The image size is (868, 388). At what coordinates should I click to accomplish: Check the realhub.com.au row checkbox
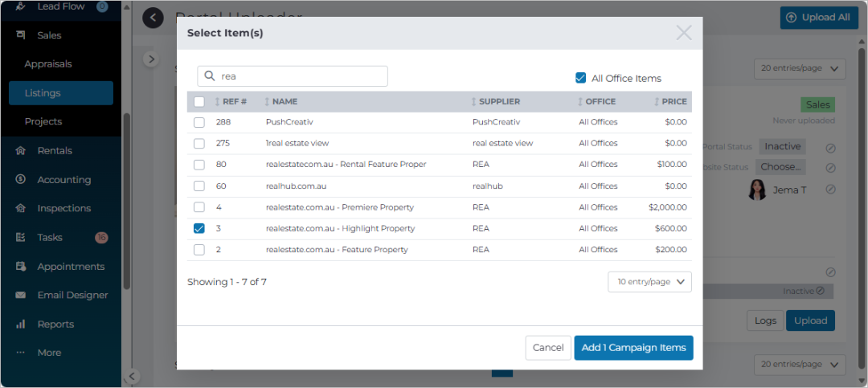[x=199, y=186]
